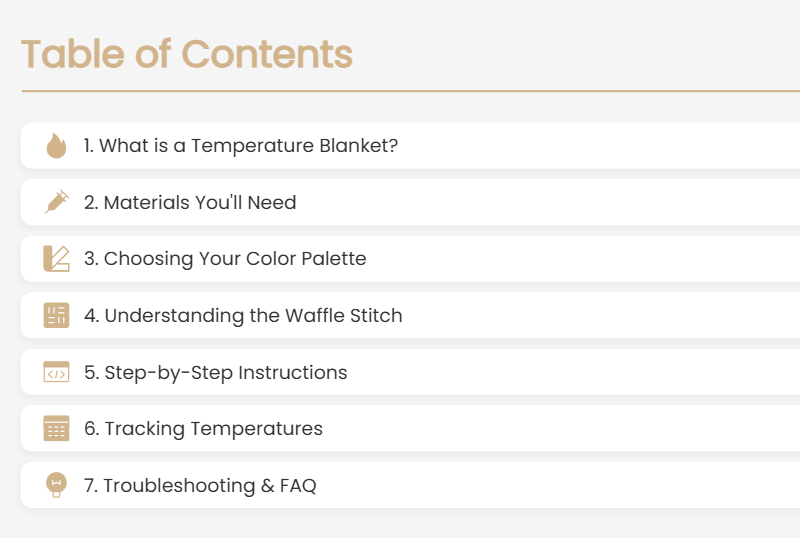This screenshot has height=538, width=800.
Task: Open "5. Step-by-Step Instructions" link
Action: pyautogui.click(x=215, y=373)
